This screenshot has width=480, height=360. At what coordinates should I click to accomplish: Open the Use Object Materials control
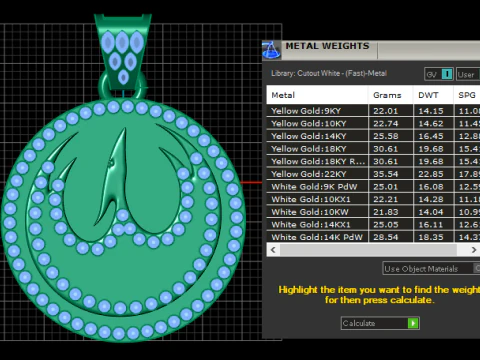(431, 268)
